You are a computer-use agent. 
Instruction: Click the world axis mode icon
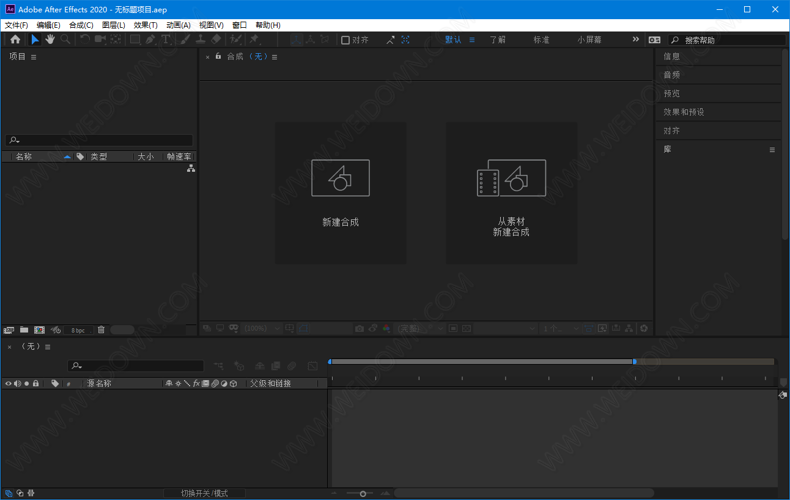(311, 39)
